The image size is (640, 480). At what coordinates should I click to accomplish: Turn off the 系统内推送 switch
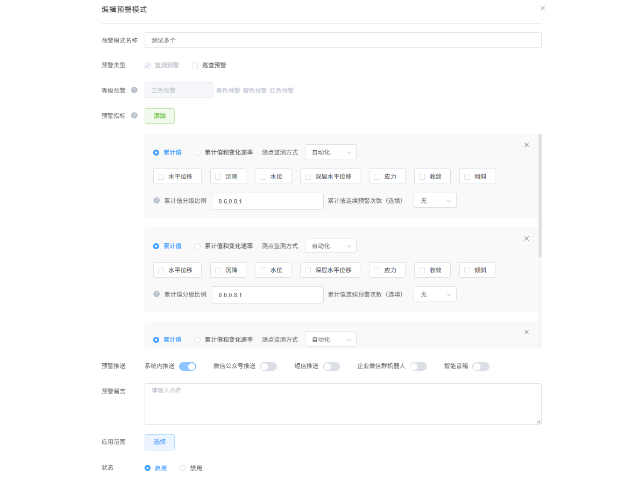click(187, 367)
